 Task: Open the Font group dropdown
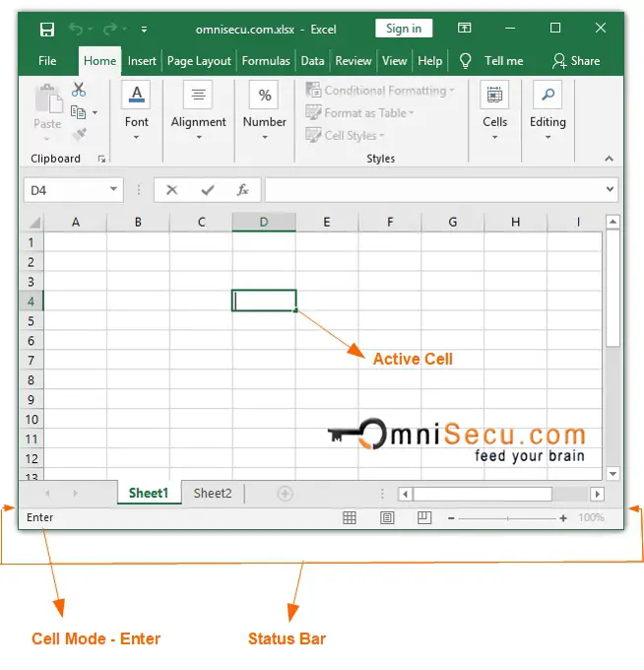pyautogui.click(x=136, y=111)
